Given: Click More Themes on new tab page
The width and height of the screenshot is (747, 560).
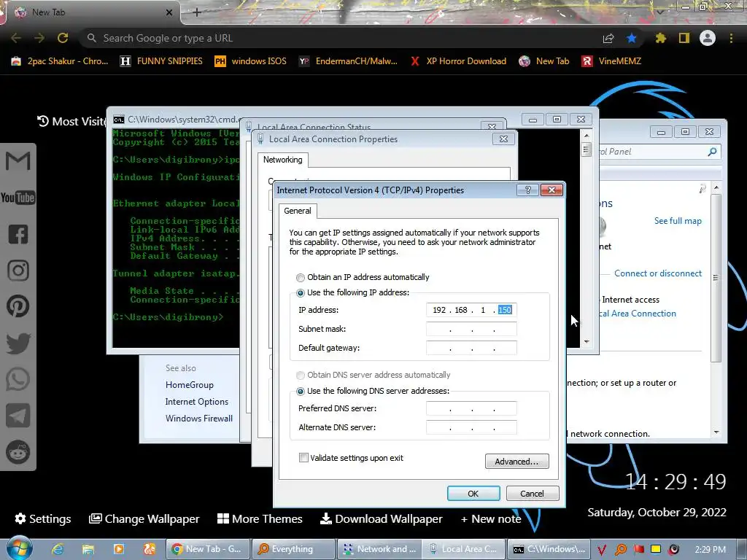Looking at the screenshot, I should 260,518.
